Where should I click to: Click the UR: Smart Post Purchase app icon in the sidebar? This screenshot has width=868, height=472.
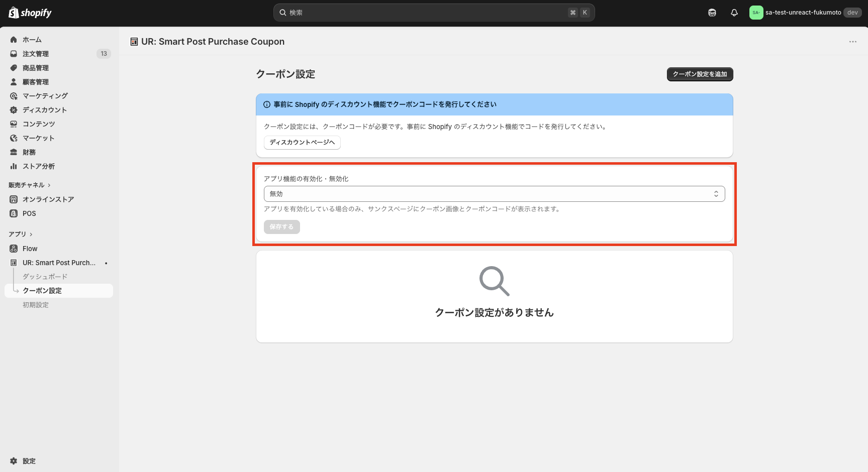tap(14, 263)
